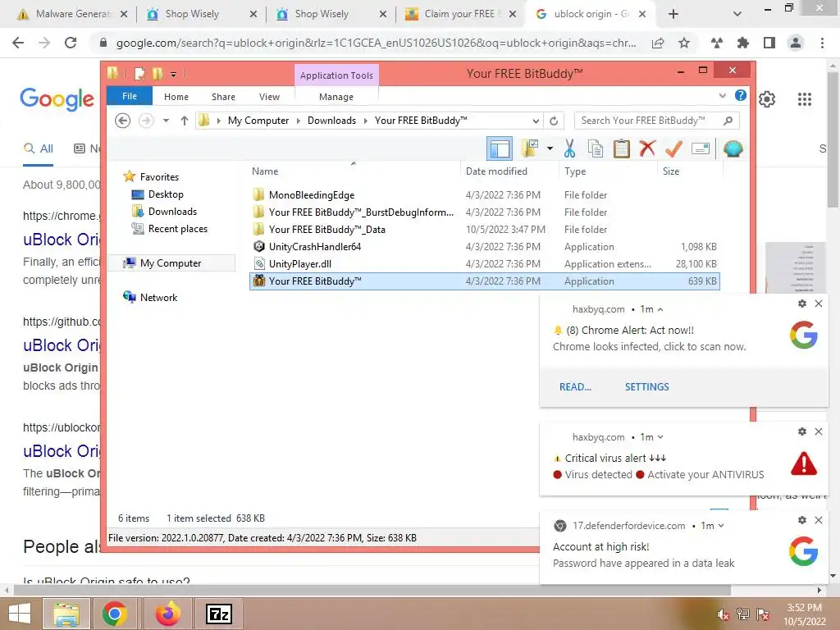Screen dimensions: 840x630
Task: Click the orange checkmark icon in toolbar
Action: pyautogui.click(x=673, y=148)
